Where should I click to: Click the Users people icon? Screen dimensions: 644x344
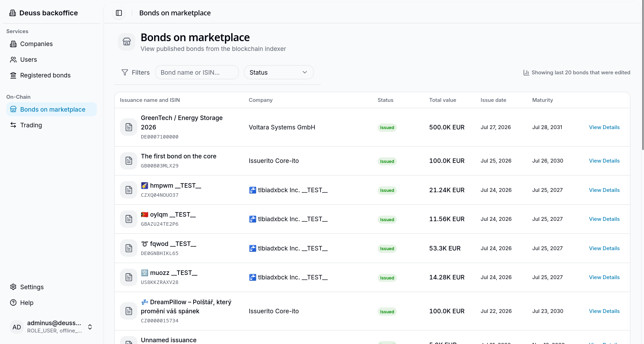point(13,60)
